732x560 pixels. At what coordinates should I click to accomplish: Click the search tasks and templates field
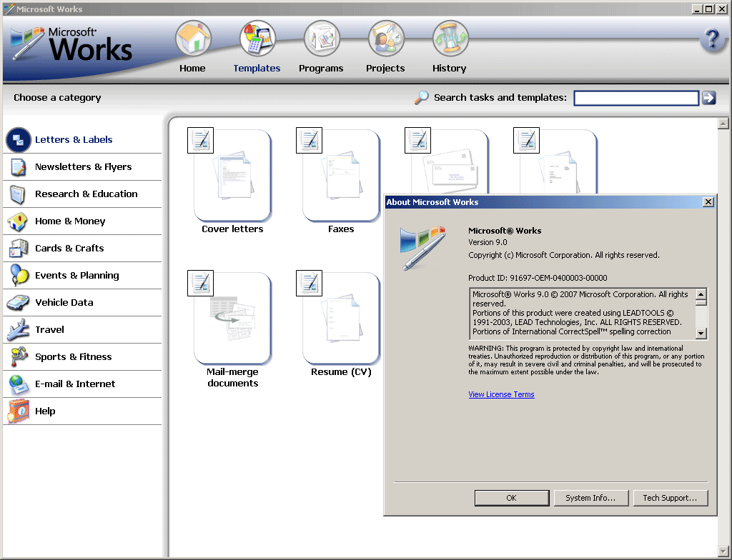point(635,98)
